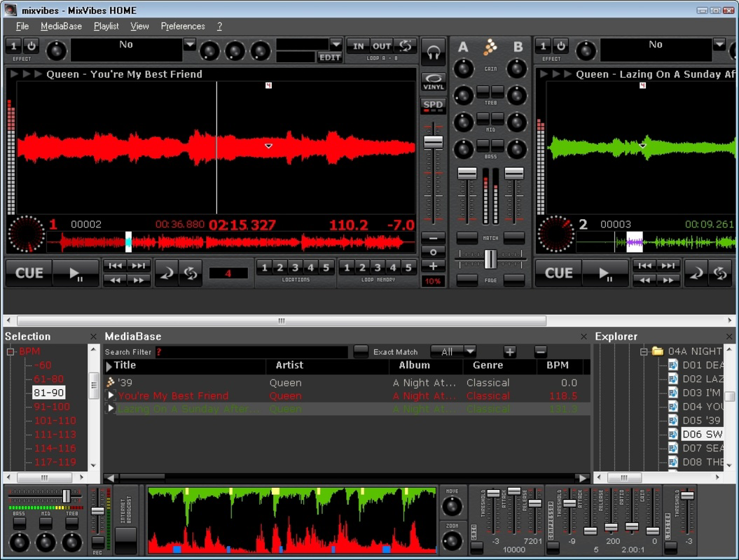Open the Preferences menu
This screenshot has height=560, width=739.
click(x=182, y=26)
